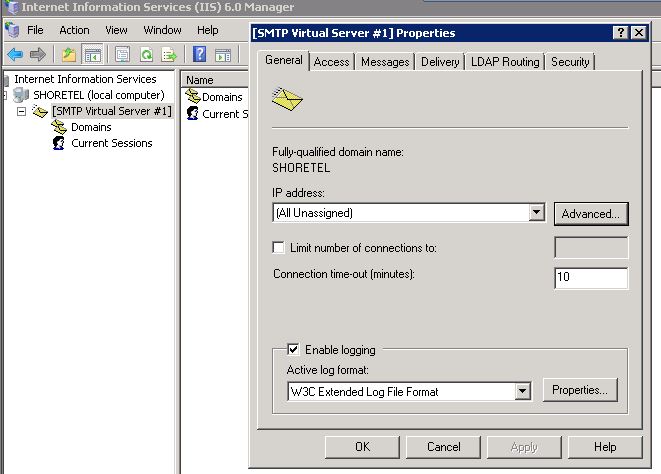Click the Export List toolbar icon
The height and width of the screenshot is (474, 661).
pyautogui.click(x=170, y=54)
